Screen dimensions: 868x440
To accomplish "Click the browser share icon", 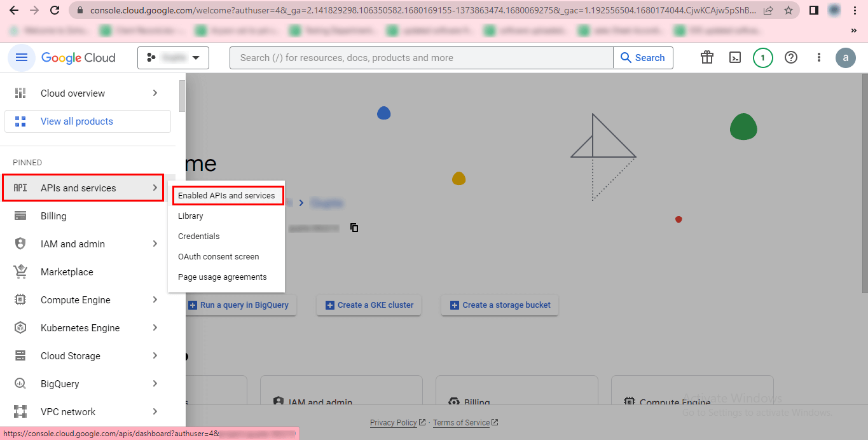I will click(x=768, y=10).
